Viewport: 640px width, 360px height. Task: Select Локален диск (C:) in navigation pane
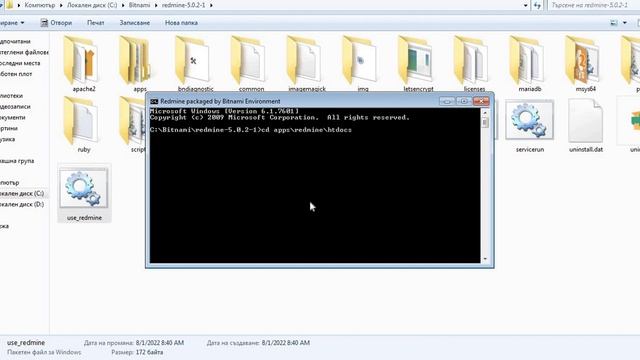click(22, 193)
